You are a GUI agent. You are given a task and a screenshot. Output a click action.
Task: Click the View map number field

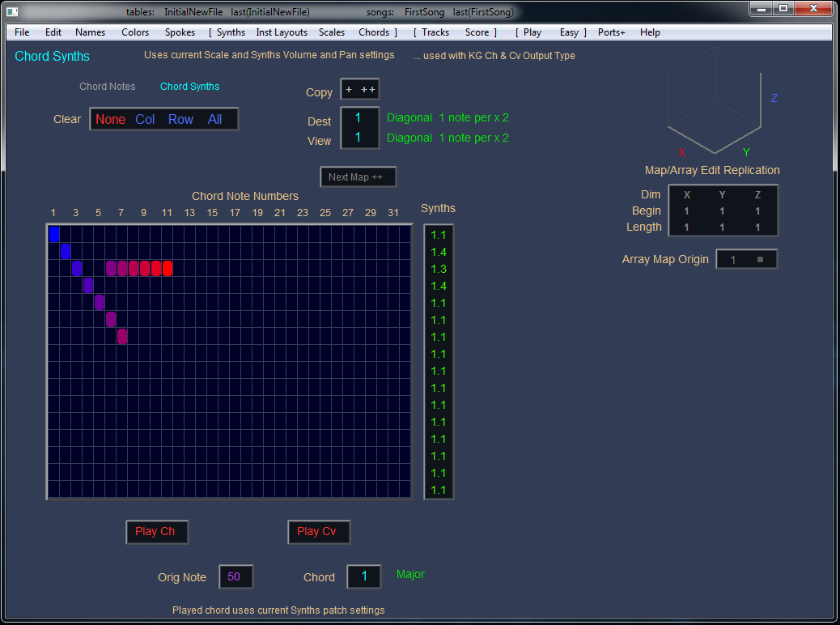click(x=358, y=137)
